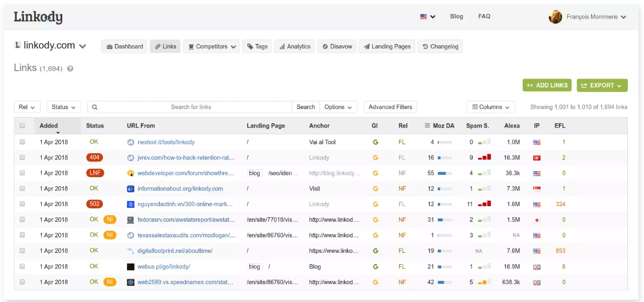
Task: Open the EXPORT dropdown button
Action: 602,85
